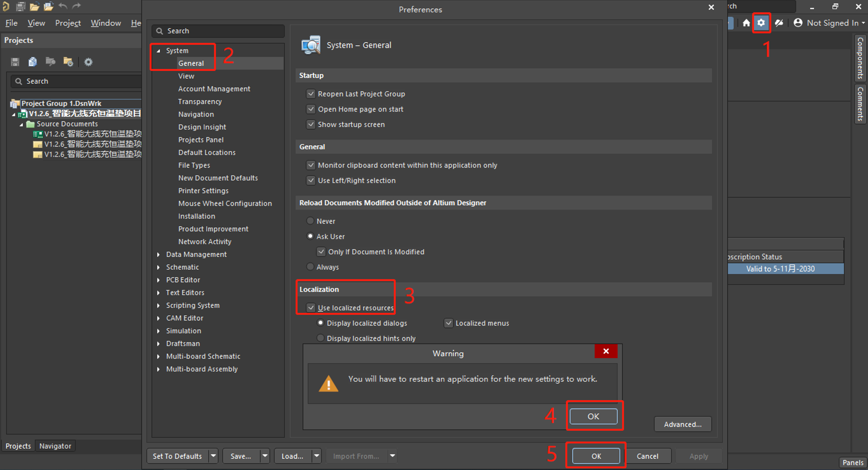Image resolution: width=868 pixels, height=470 pixels.
Task: Click the disconnected cloud icon
Action: 779,23
